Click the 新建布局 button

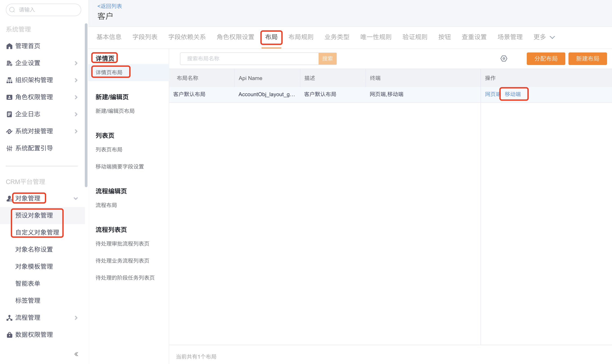click(x=588, y=59)
